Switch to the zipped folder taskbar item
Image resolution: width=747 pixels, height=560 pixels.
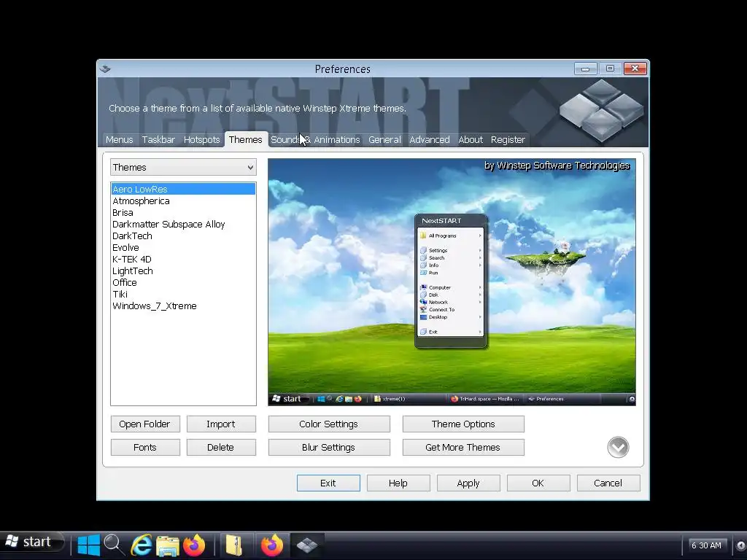[x=234, y=545]
